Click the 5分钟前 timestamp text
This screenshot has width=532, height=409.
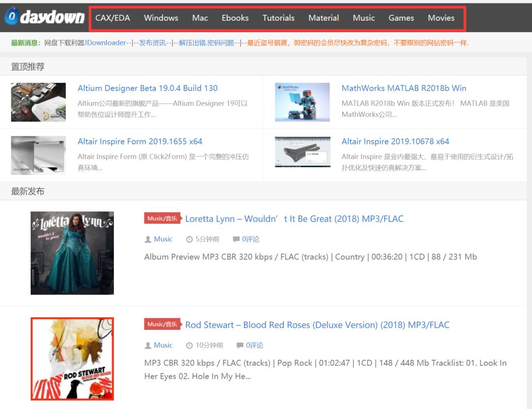[x=207, y=239]
